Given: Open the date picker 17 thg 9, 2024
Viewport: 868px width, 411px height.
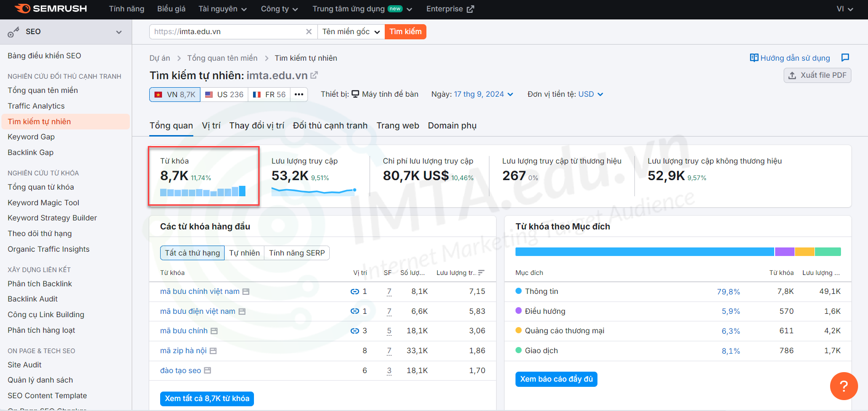Looking at the screenshot, I should (483, 94).
